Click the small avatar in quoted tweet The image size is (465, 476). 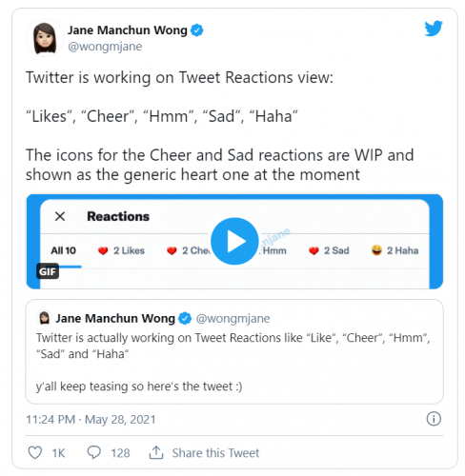pos(45,318)
